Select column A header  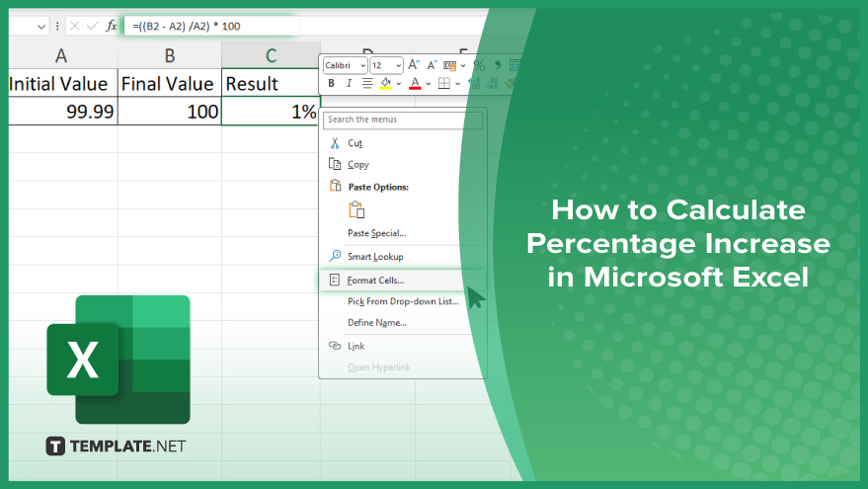coord(62,55)
